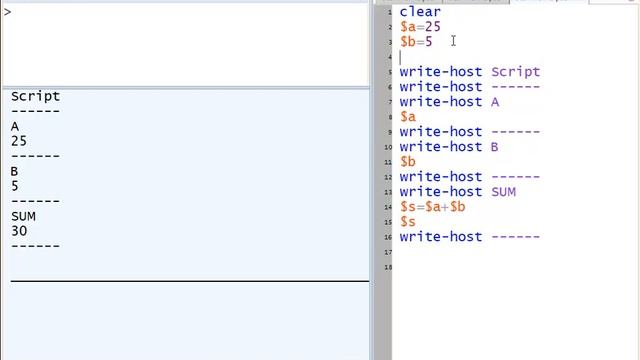Click output dashes directly below '25'
The height and width of the screenshot is (360, 640).
pyautogui.click(x=36, y=156)
